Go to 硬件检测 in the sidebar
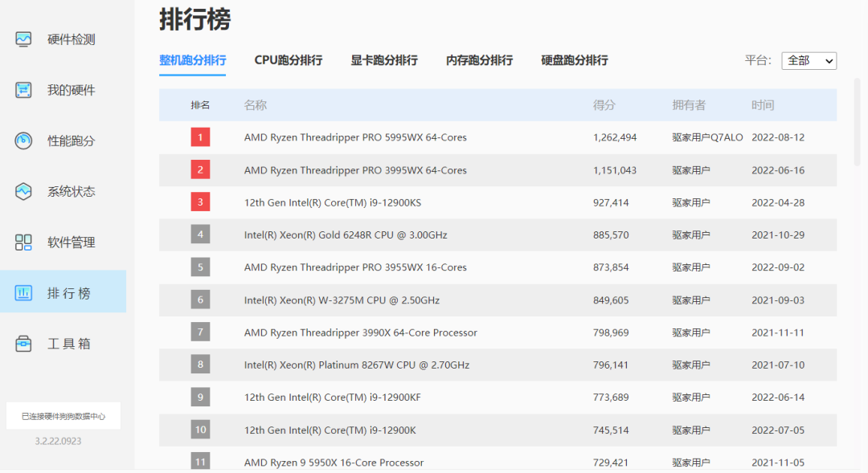 tap(72, 39)
